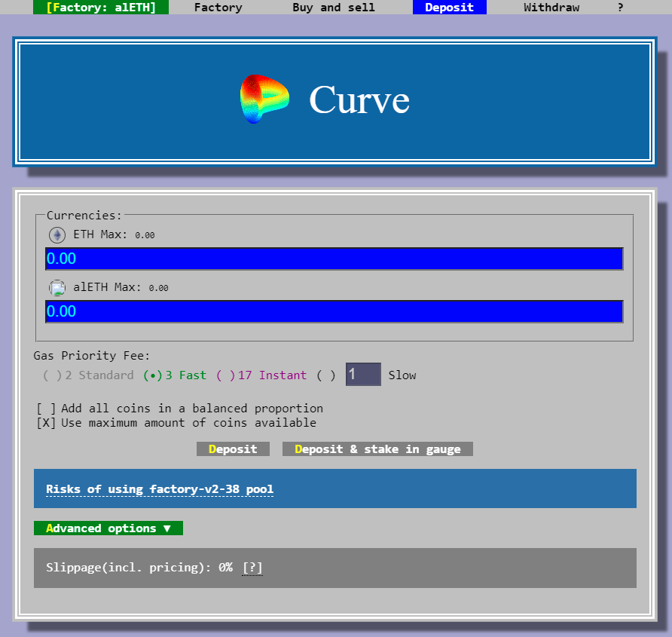Click the Gas Priority Fee: label
The height and width of the screenshot is (637, 672).
click(92, 356)
